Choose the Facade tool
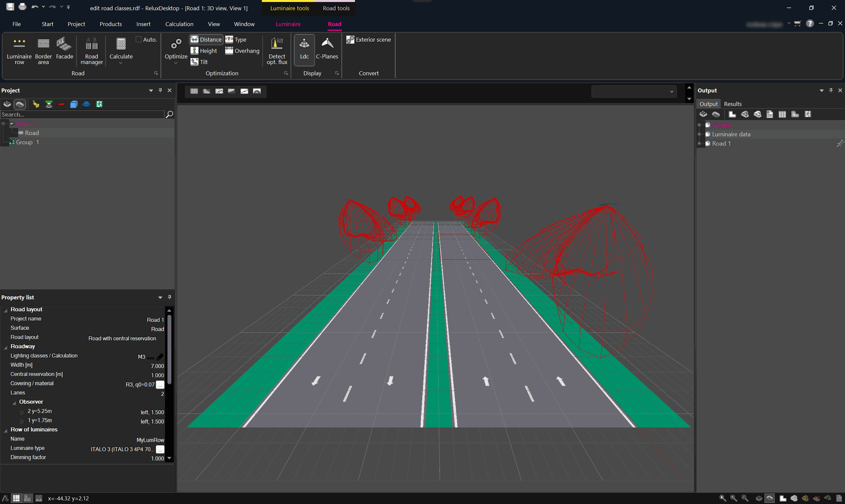Screen dimensions: 845x504 click(64, 48)
